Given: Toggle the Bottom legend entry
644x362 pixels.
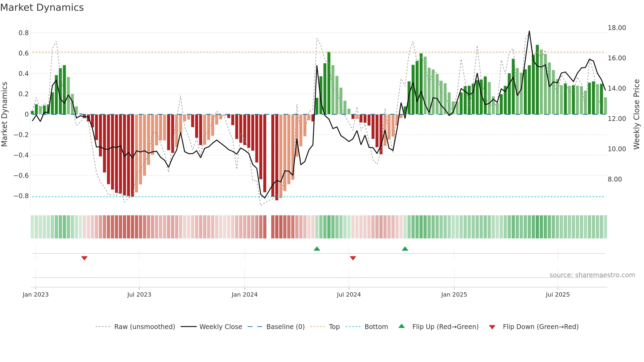Looking at the screenshot, I should [x=367, y=327].
